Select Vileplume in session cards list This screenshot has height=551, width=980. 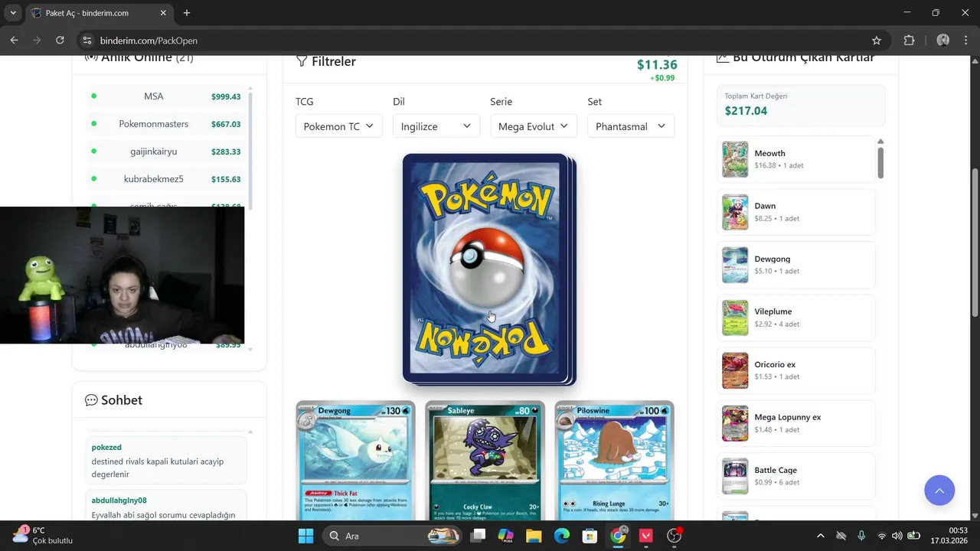point(795,318)
